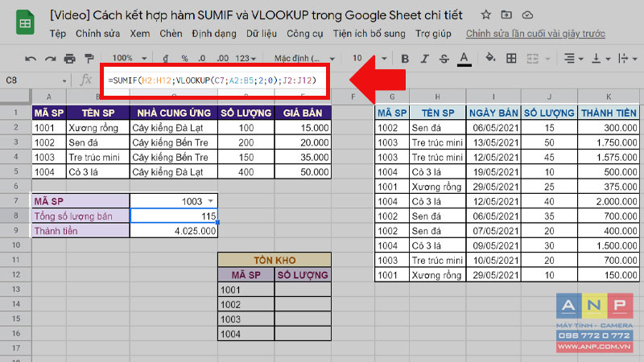This screenshot has height=362, width=644.
Task: Decrease decimal places
Action: coord(202,58)
